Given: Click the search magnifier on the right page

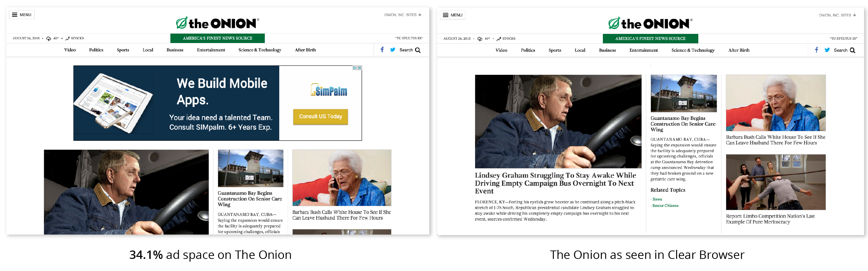Looking at the screenshot, I should coord(853,50).
